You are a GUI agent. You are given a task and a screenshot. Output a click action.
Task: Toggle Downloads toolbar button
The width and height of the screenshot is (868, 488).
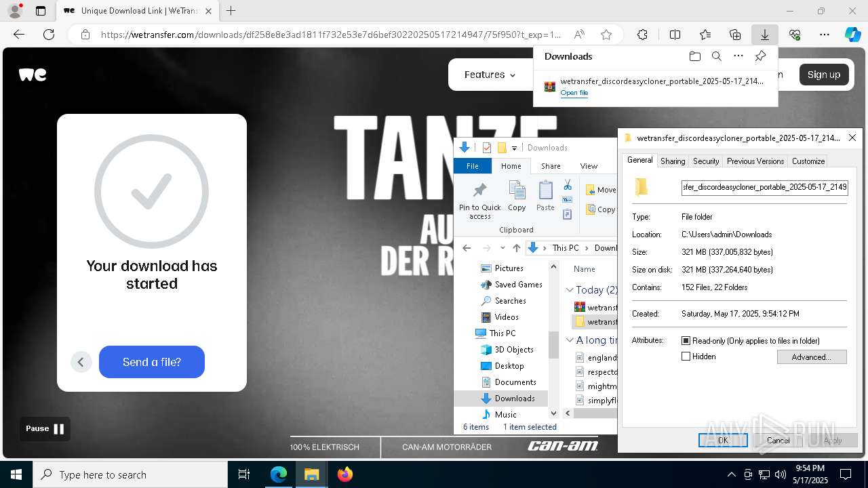point(765,35)
